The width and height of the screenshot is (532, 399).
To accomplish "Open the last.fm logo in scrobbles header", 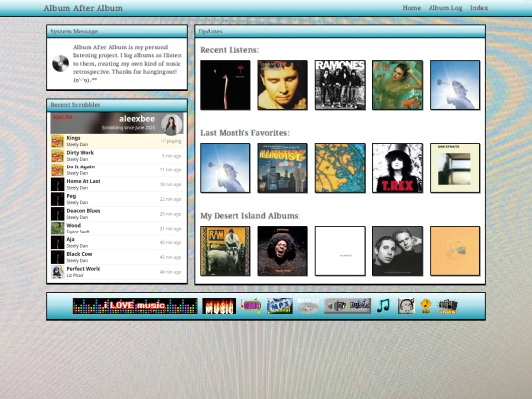I will [x=63, y=117].
